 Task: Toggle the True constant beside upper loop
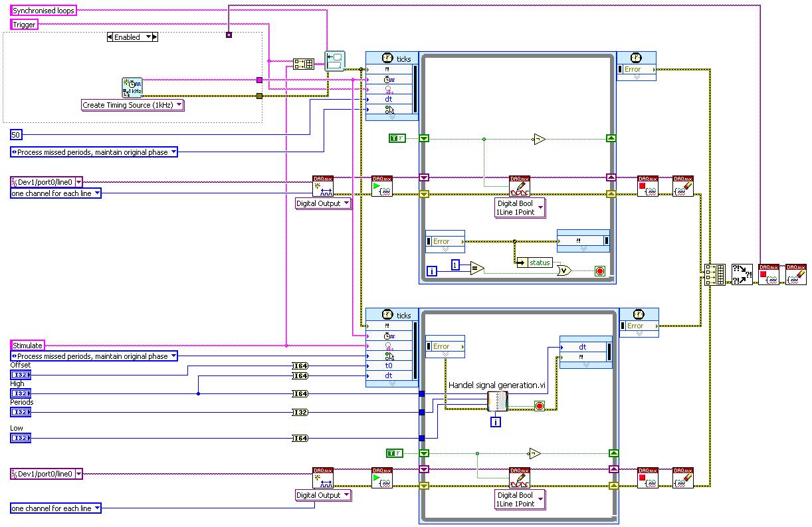click(396, 138)
